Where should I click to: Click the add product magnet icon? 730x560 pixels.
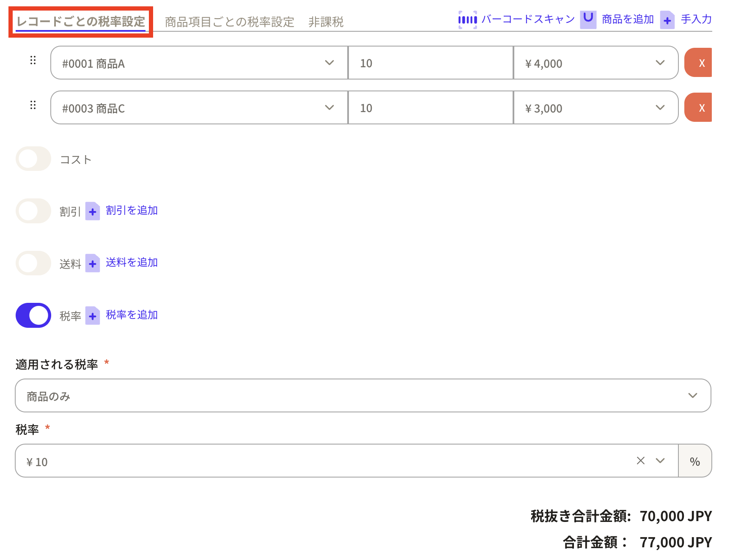(588, 19)
